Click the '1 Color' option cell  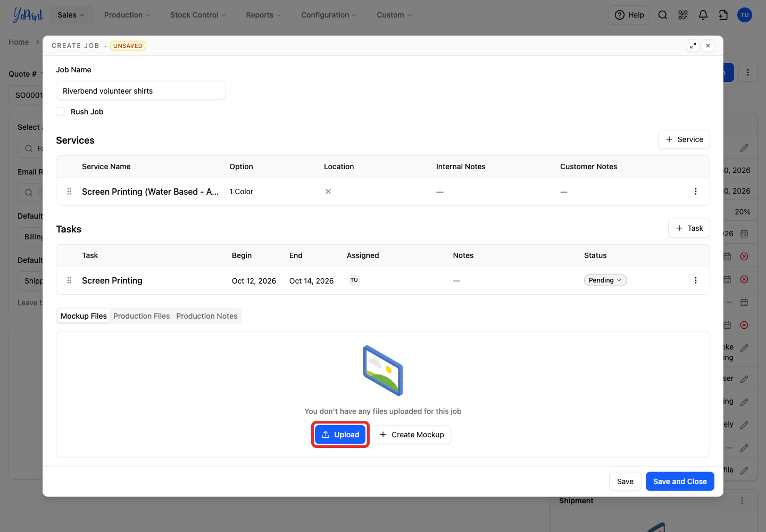(241, 192)
